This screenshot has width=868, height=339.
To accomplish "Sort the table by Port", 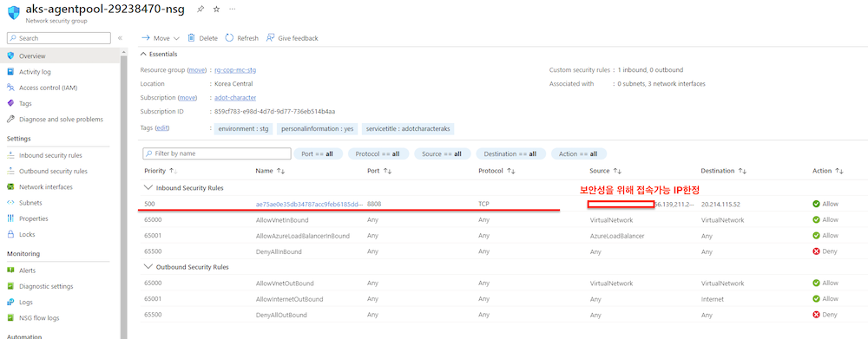I will (379, 171).
